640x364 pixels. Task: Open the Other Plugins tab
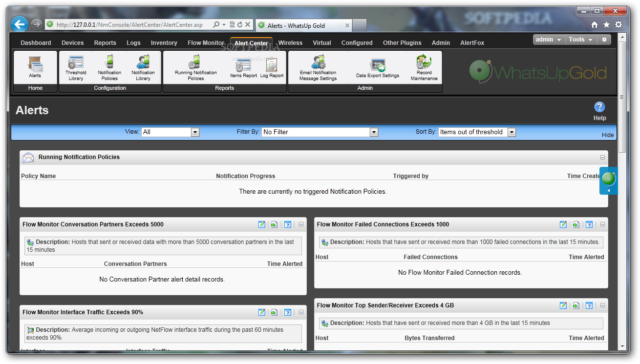click(x=402, y=43)
